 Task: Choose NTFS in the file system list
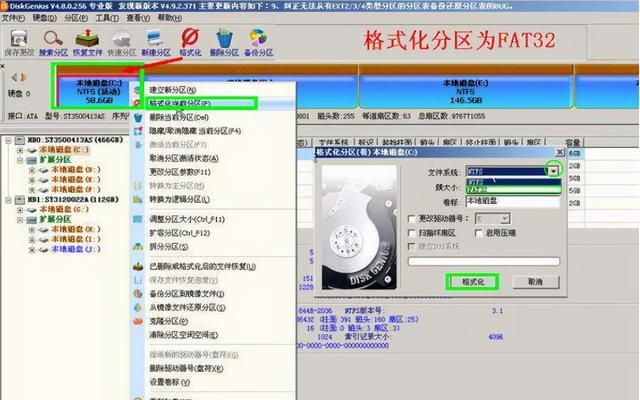tap(513, 182)
